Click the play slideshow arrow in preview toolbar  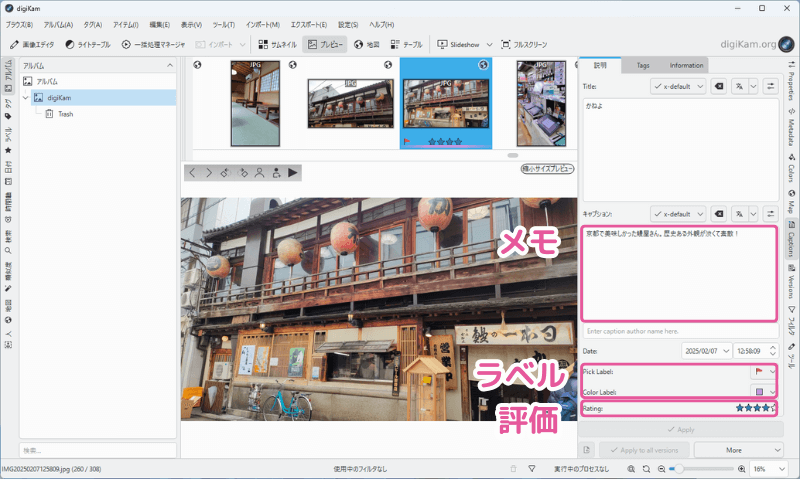coord(294,172)
